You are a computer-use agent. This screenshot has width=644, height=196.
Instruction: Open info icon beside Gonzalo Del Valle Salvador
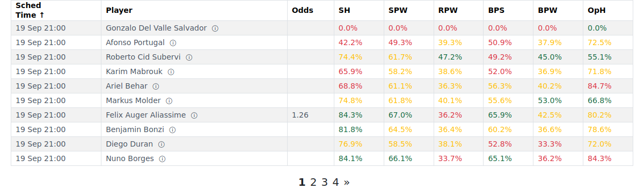[x=215, y=28]
